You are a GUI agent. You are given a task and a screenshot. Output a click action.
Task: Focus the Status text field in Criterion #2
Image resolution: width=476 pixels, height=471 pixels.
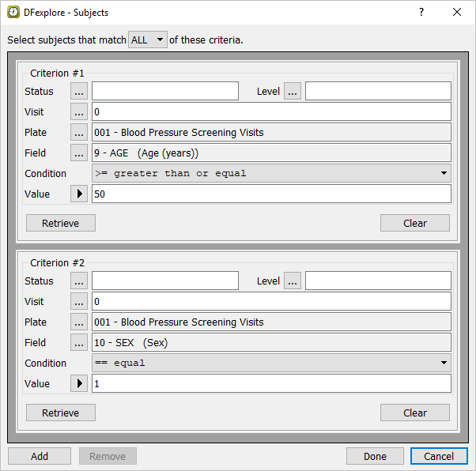pos(164,281)
